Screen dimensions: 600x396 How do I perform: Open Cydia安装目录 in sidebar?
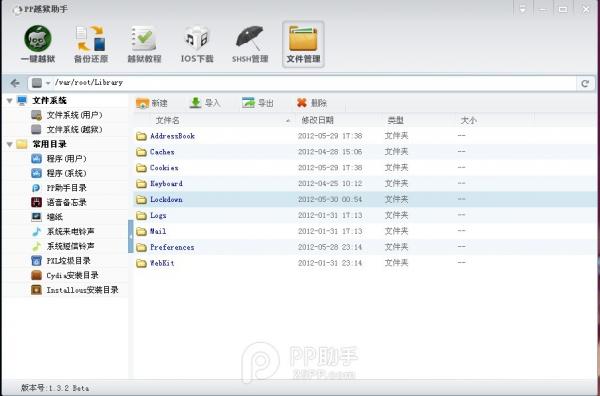65,275
